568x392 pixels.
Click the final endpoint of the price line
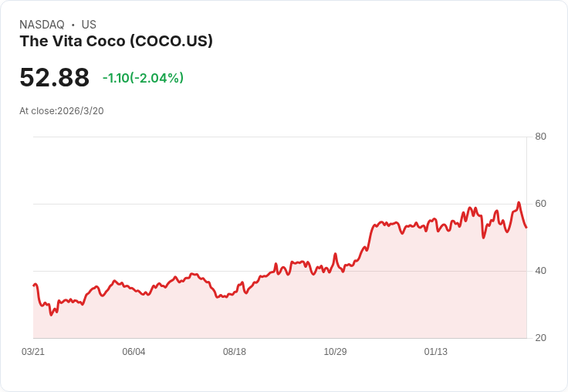click(x=526, y=228)
